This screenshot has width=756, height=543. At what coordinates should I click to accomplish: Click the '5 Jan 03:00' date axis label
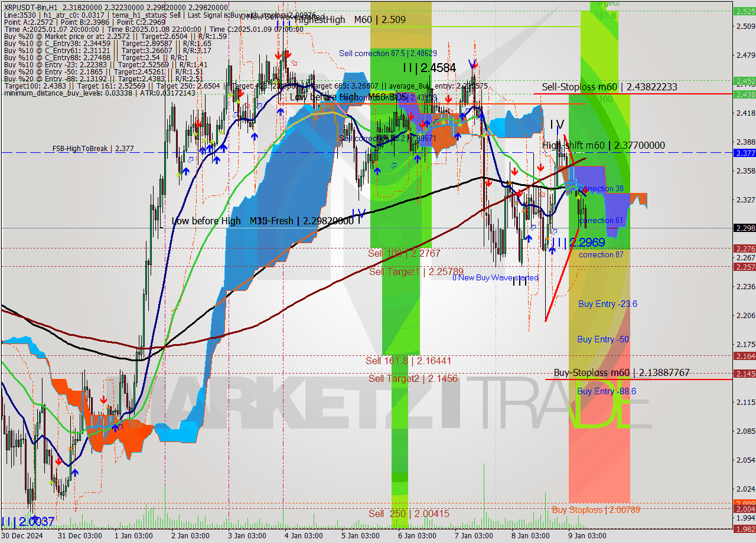(x=360, y=536)
